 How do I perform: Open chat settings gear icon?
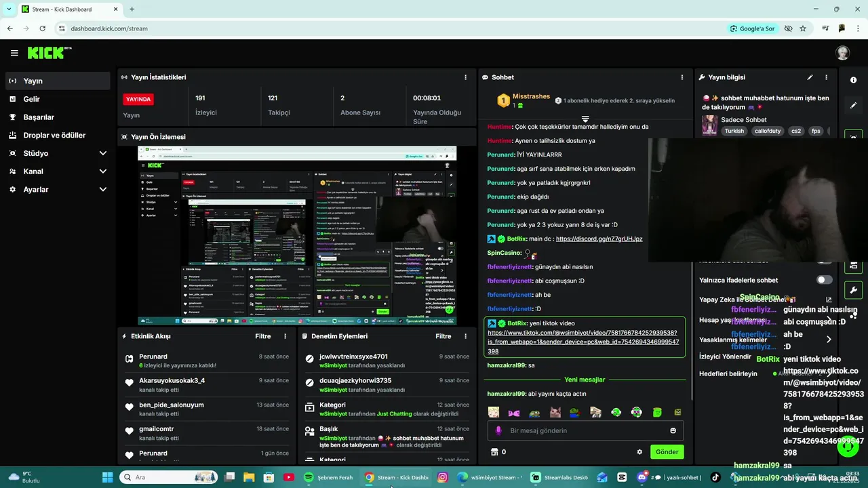click(x=639, y=452)
